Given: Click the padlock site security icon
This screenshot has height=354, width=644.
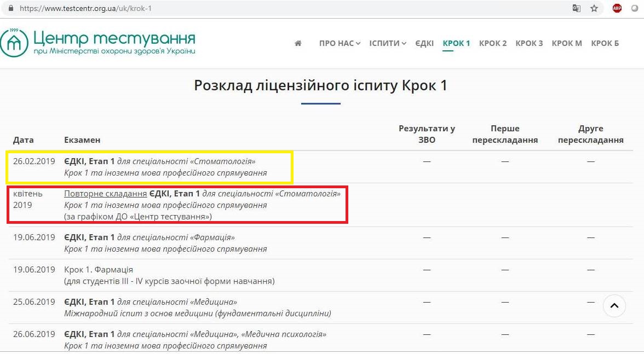Looking at the screenshot, I should tap(11, 8).
